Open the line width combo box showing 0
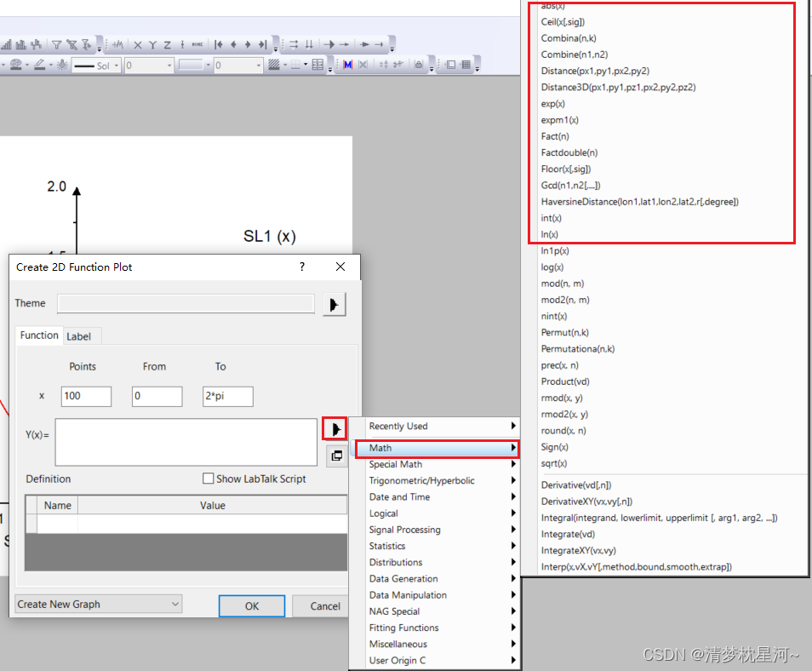 (149, 66)
